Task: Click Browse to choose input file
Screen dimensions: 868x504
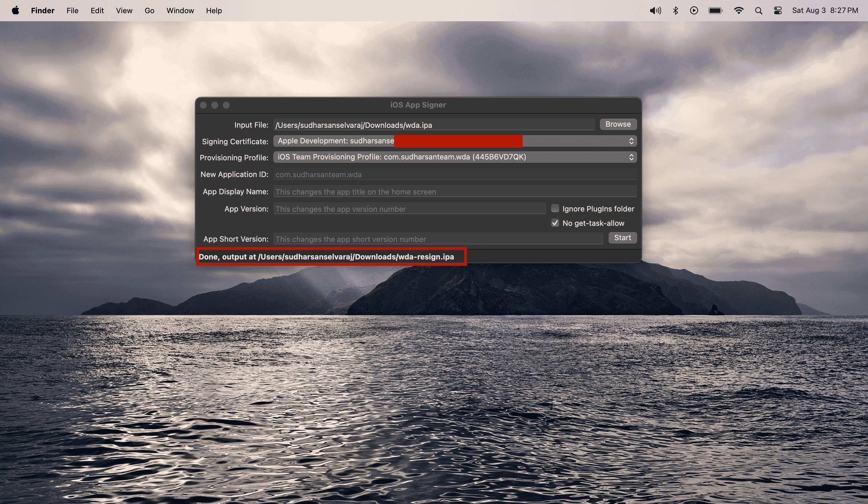Action: click(x=618, y=124)
